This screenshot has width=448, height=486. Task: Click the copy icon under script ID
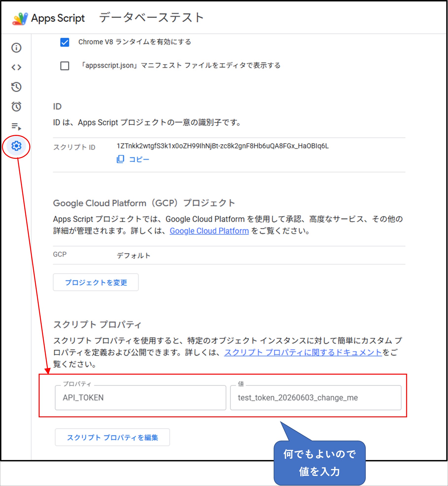point(120,159)
